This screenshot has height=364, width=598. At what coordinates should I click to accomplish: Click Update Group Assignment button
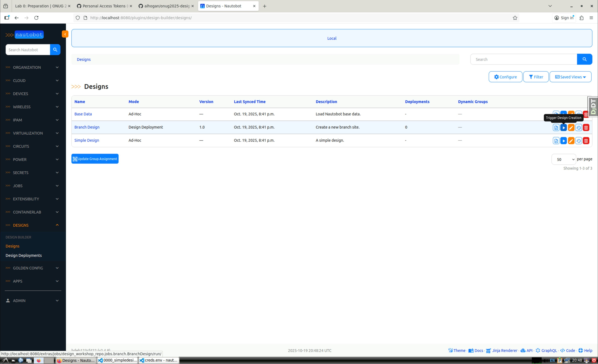[95, 159]
